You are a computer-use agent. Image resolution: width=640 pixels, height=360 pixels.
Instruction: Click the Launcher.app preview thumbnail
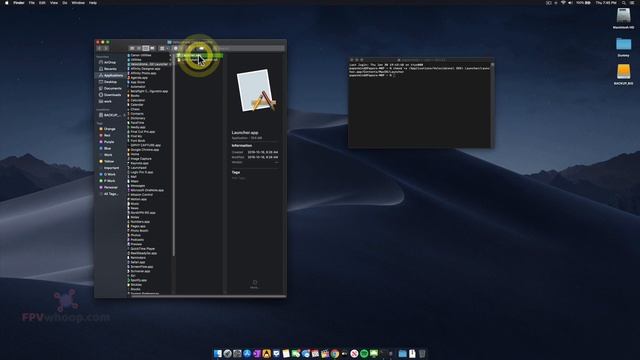[256, 91]
